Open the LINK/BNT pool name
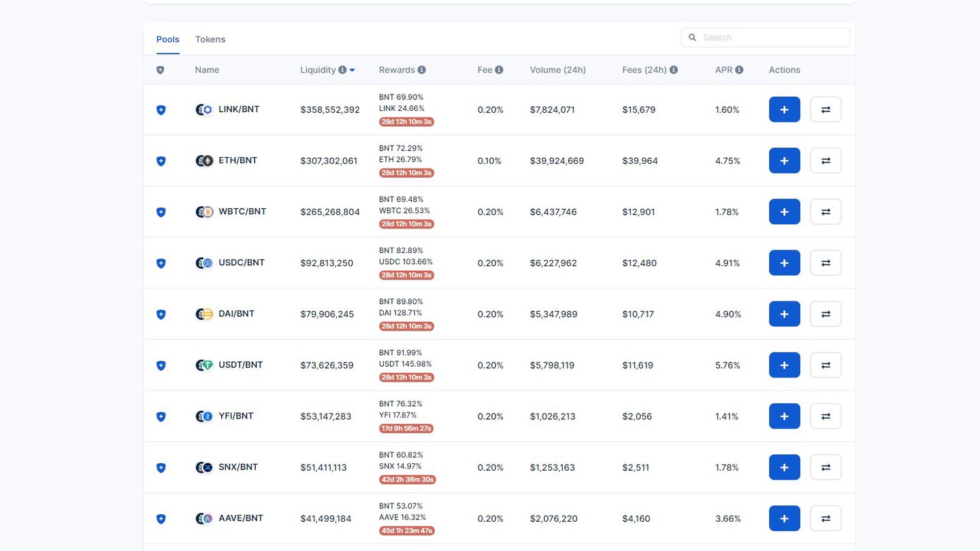Screen dimensions: 980x551 point(239,109)
